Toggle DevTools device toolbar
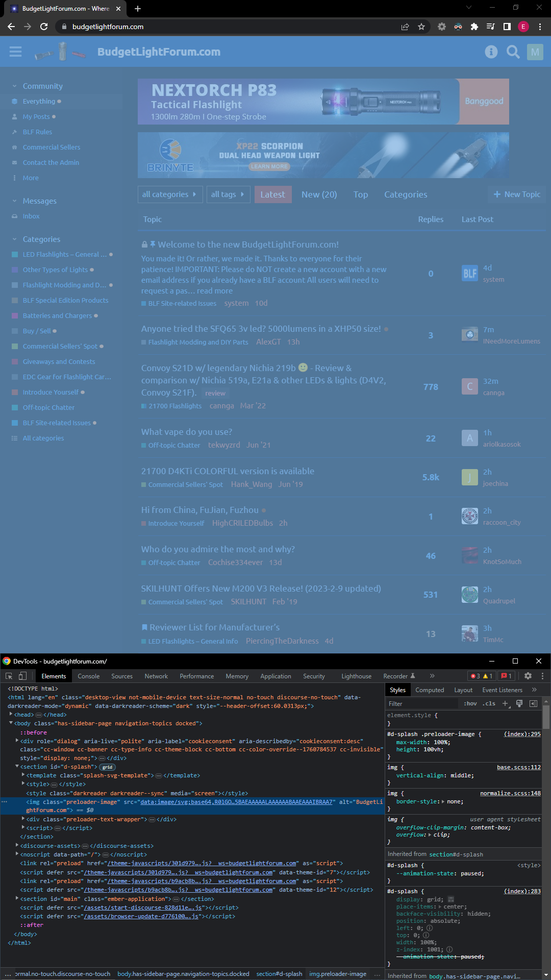 (22, 676)
